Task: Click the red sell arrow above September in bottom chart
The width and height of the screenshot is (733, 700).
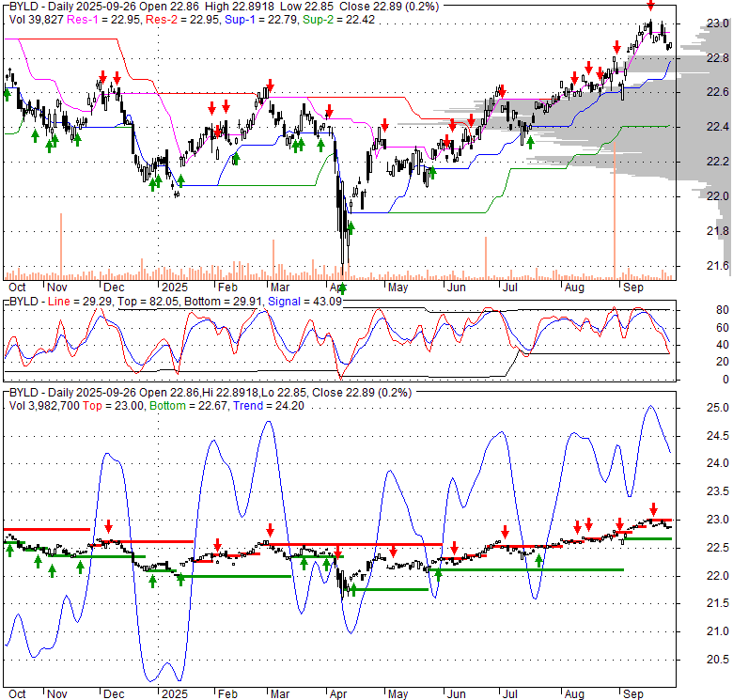Action: tap(653, 509)
